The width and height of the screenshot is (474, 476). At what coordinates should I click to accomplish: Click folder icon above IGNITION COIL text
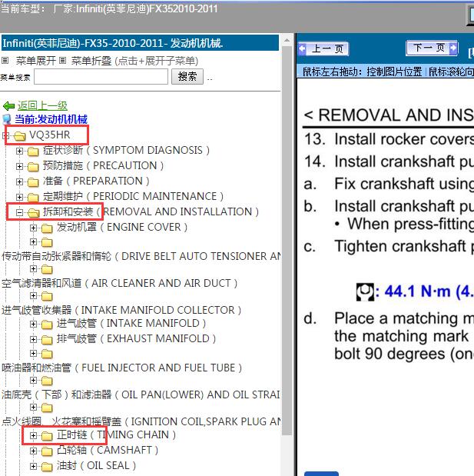[x=47, y=408]
